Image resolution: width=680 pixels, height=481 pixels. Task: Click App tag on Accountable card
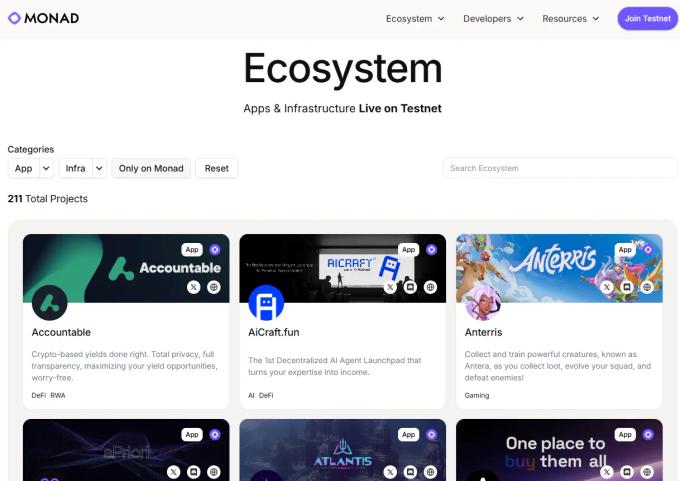tap(192, 249)
